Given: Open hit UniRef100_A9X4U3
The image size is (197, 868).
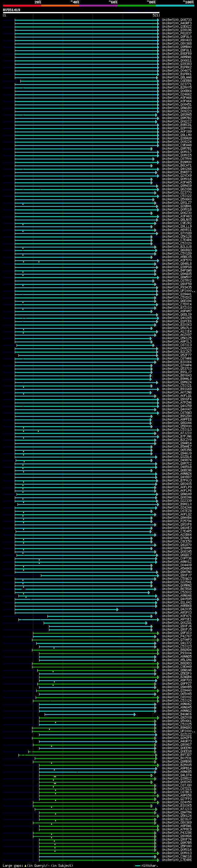Looking at the screenshot, I should [177, 40].
